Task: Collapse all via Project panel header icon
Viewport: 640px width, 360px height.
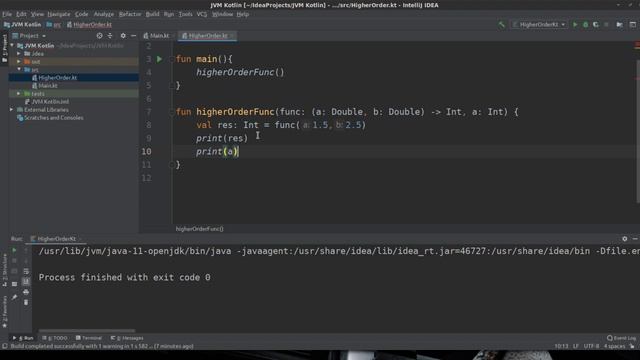Action: coord(110,36)
